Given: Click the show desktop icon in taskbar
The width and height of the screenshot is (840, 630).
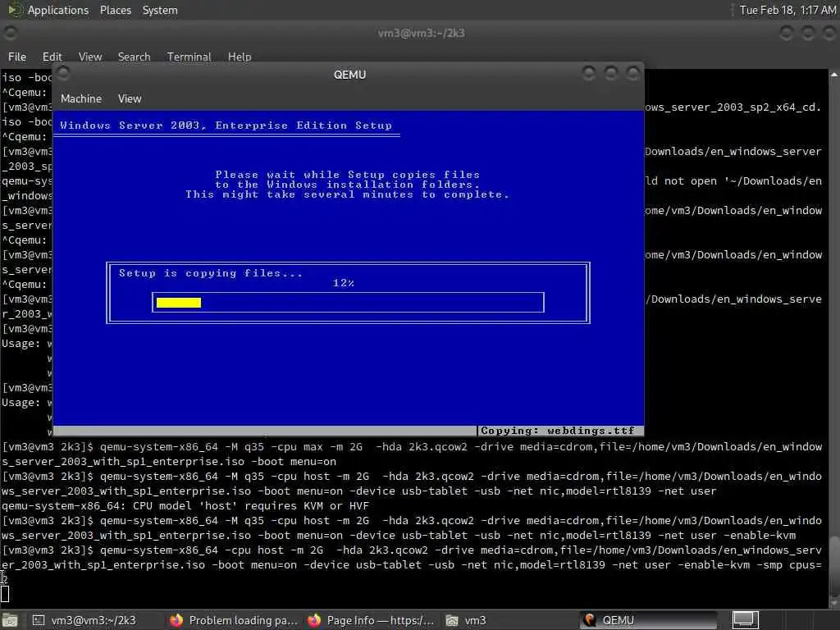Looking at the screenshot, I should pyautogui.click(x=10, y=620).
